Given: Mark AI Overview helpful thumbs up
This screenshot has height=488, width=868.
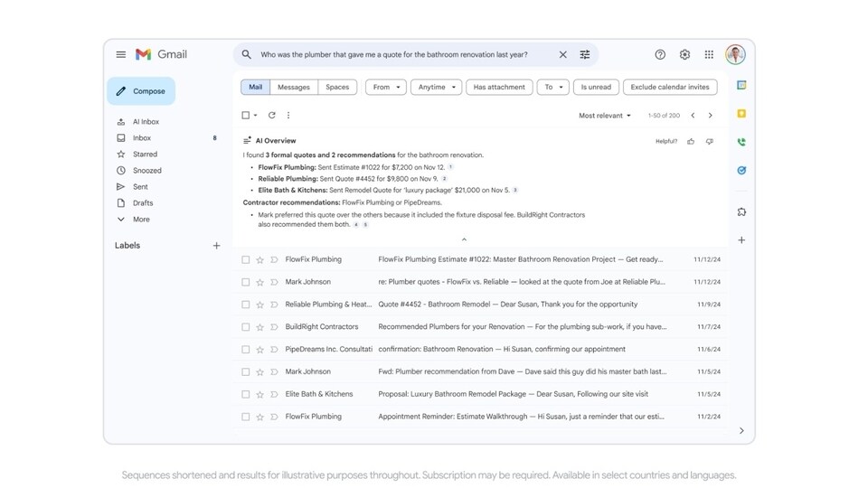Looking at the screenshot, I should coord(691,142).
